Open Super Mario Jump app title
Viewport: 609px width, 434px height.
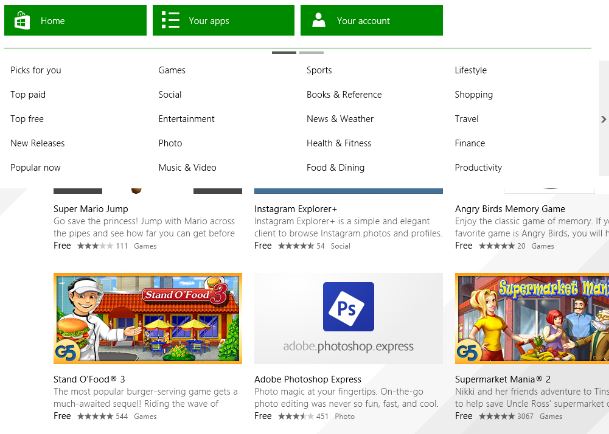[91, 209]
